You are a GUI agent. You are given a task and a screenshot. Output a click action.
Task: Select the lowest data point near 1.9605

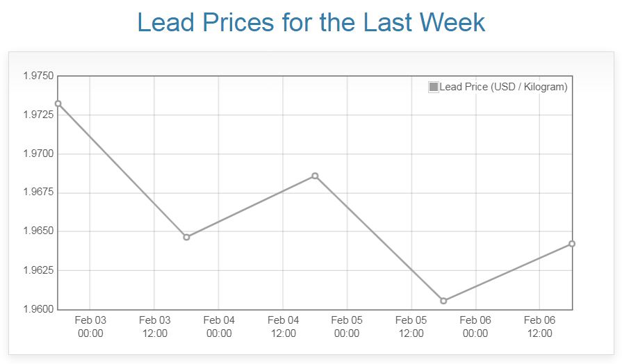tap(443, 301)
